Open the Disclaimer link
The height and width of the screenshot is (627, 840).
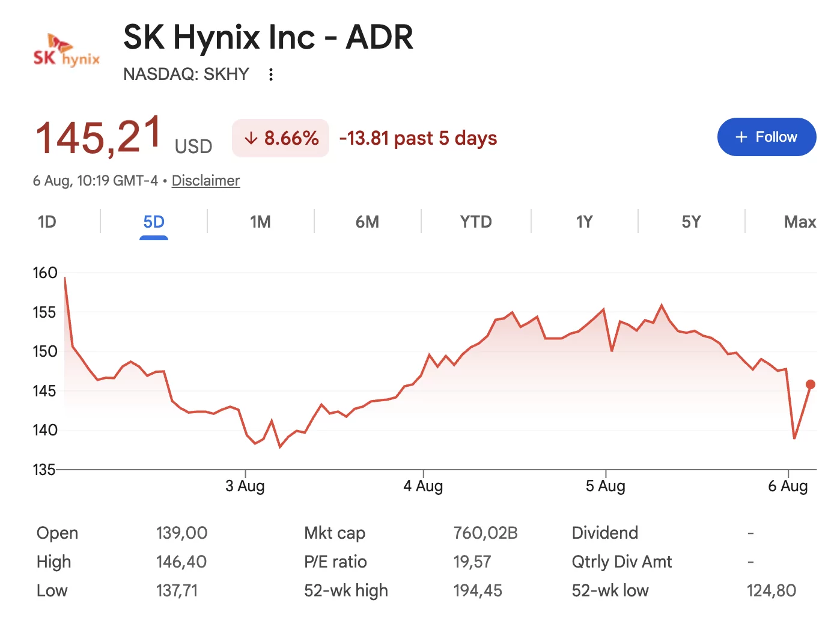pos(205,181)
